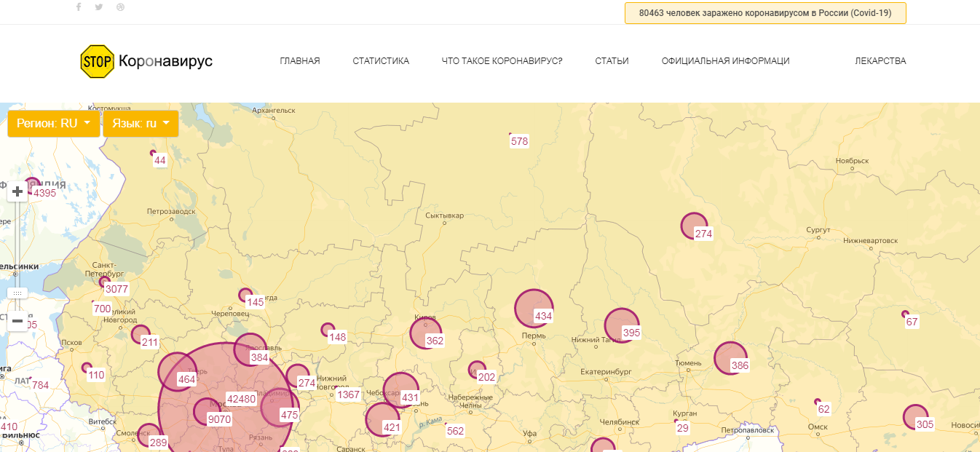980x452 pixels.
Task: Select the circle marker beside label 362
Action: pos(426,333)
